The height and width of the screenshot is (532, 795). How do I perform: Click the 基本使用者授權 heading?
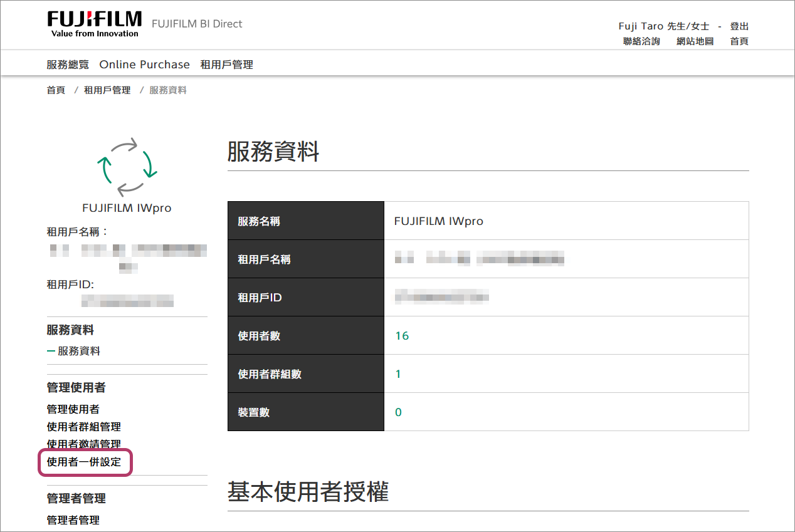(308, 493)
